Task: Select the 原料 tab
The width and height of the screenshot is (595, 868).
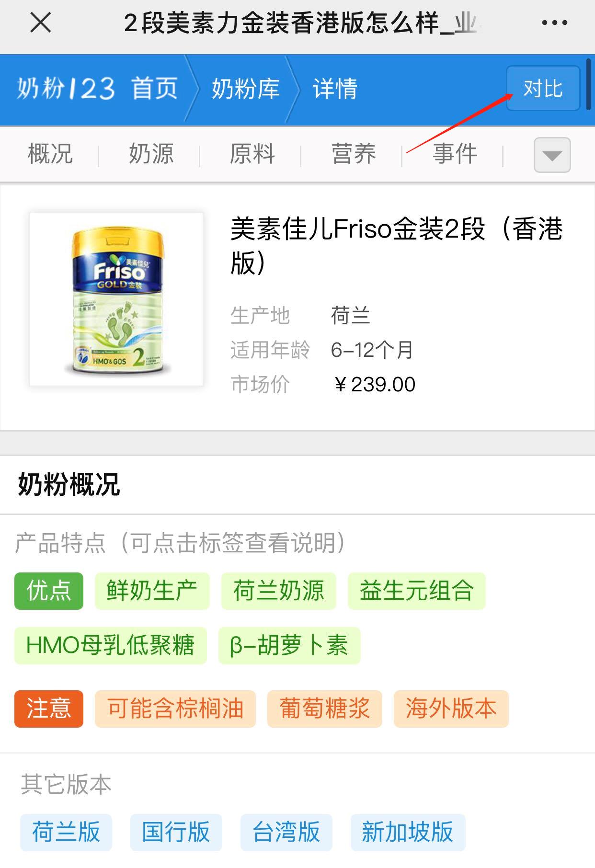Action: tap(252, 154)
